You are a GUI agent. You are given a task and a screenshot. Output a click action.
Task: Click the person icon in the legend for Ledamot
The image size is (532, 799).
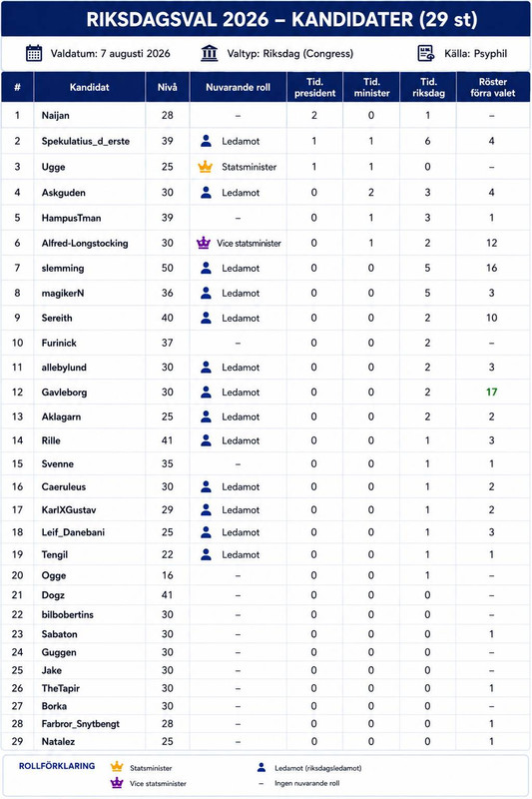[x=262, y=767]
